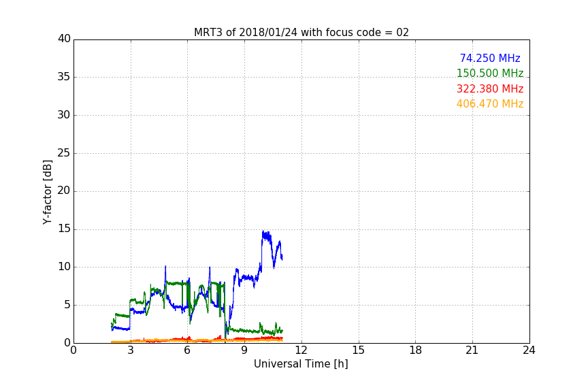Select the 74.250 MHz legend label
This screenshot has width=588, height=392.
490,58
